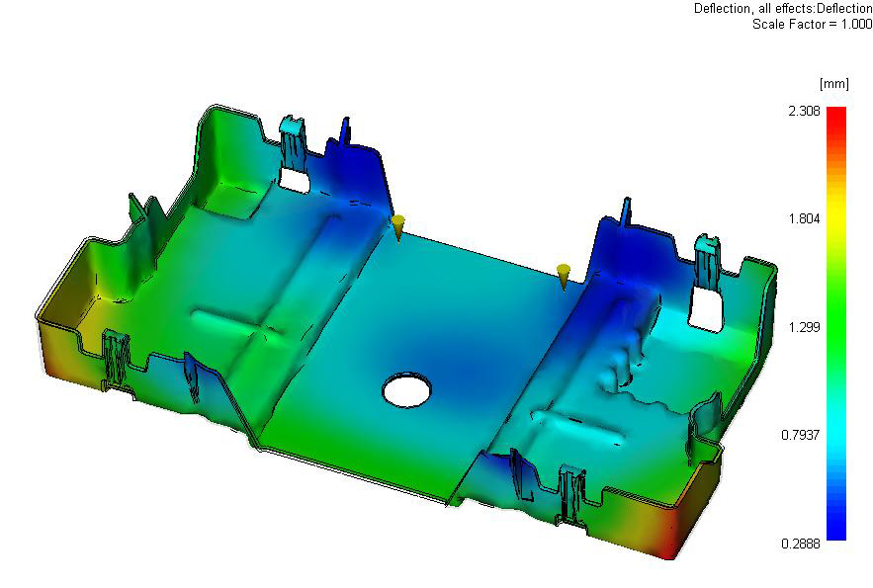873x588 pixels.
Task: Select the 0.2888 minimum legend value
Action: pyautogui.click(x=801, y=544)
